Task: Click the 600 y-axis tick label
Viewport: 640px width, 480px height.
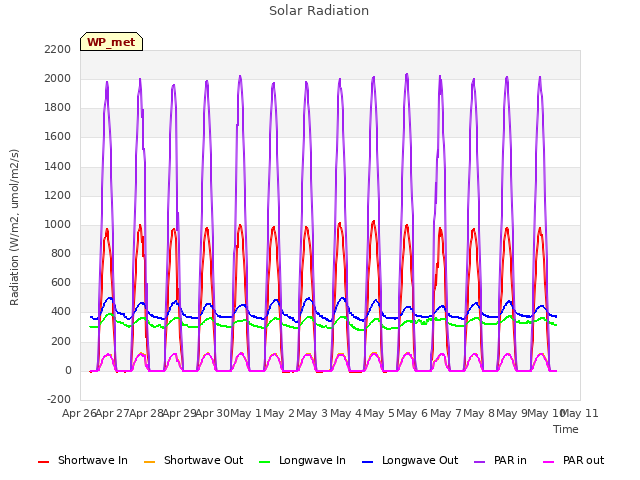Action: point(61,283)
